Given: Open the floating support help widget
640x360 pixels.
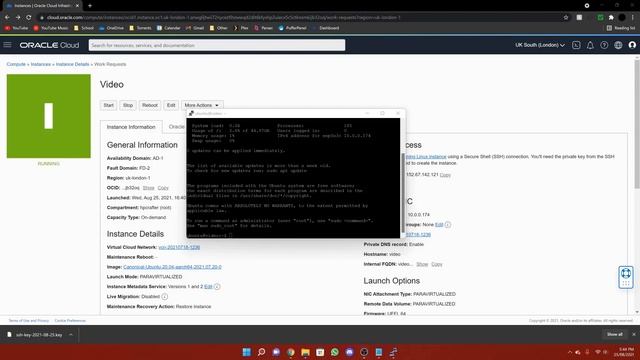Looking at the screenshot, I should point(626,277).
